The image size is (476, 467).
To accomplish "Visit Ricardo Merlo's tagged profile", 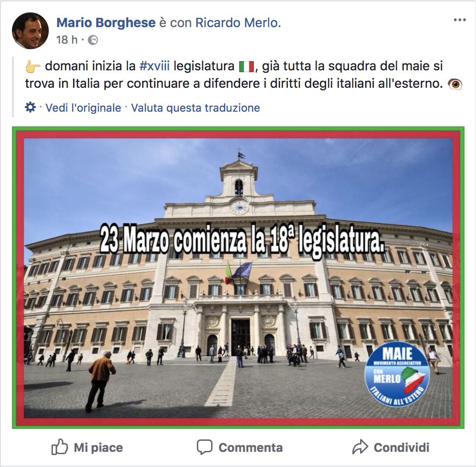I will (238, 23).
